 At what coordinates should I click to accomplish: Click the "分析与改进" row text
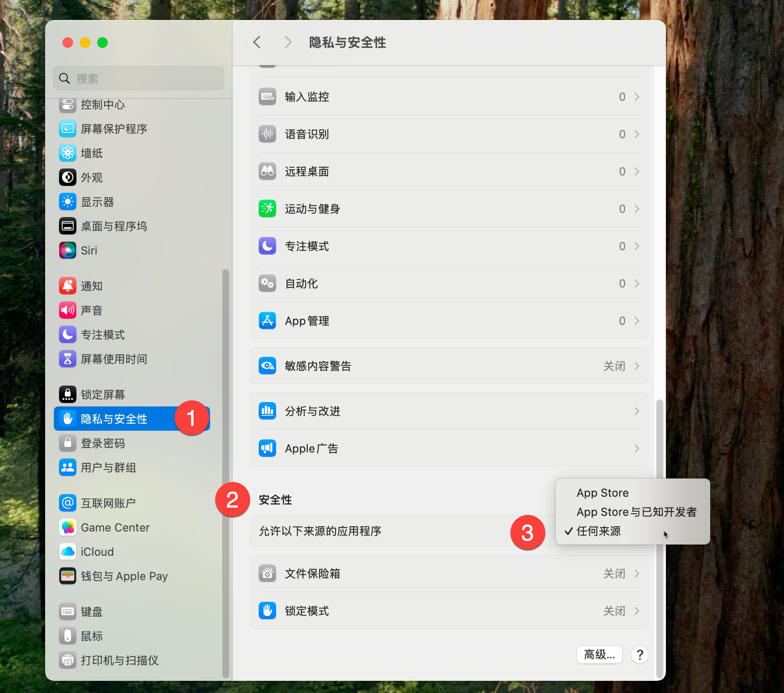coord(313,411)
